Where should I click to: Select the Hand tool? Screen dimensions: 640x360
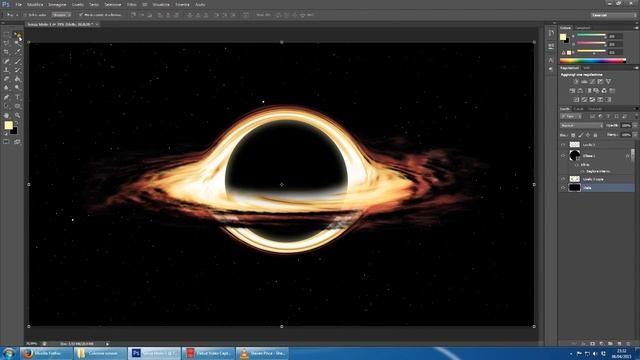7,116
